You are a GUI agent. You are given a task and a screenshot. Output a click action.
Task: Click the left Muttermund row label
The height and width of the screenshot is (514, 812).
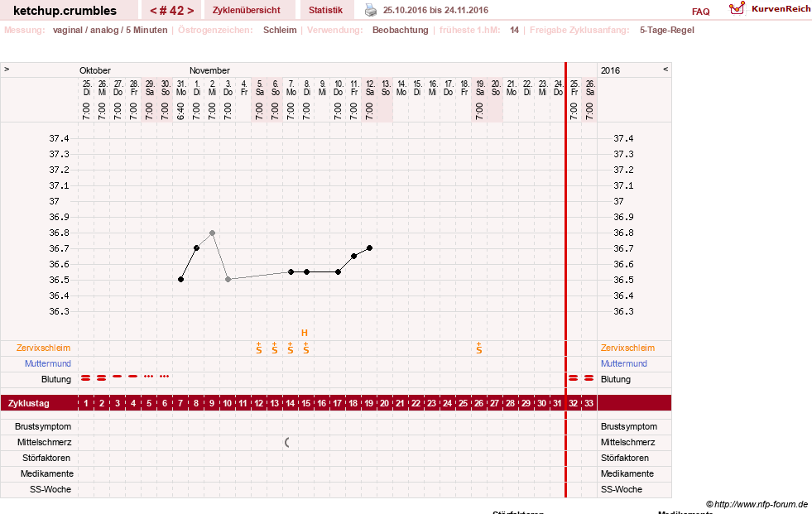tap(48, 363)
